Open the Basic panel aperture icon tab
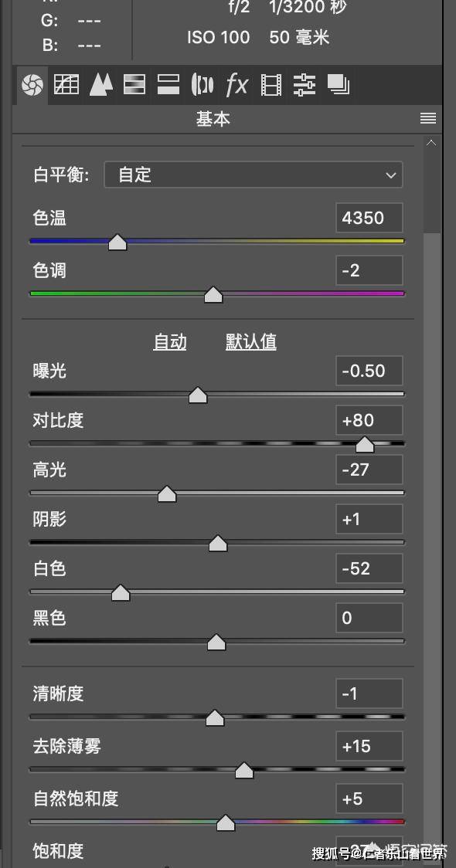Screen dimensions: 456x868 click(32, 85)
